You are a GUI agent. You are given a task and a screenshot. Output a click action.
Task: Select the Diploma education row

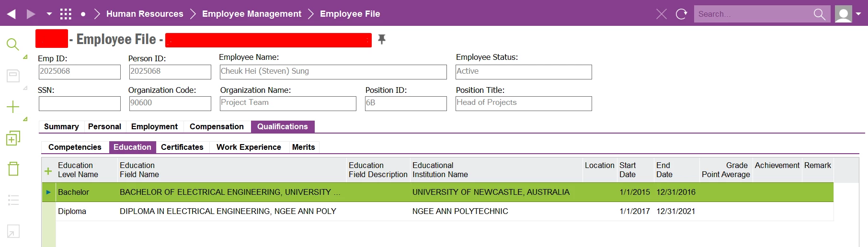click(72, 211)
